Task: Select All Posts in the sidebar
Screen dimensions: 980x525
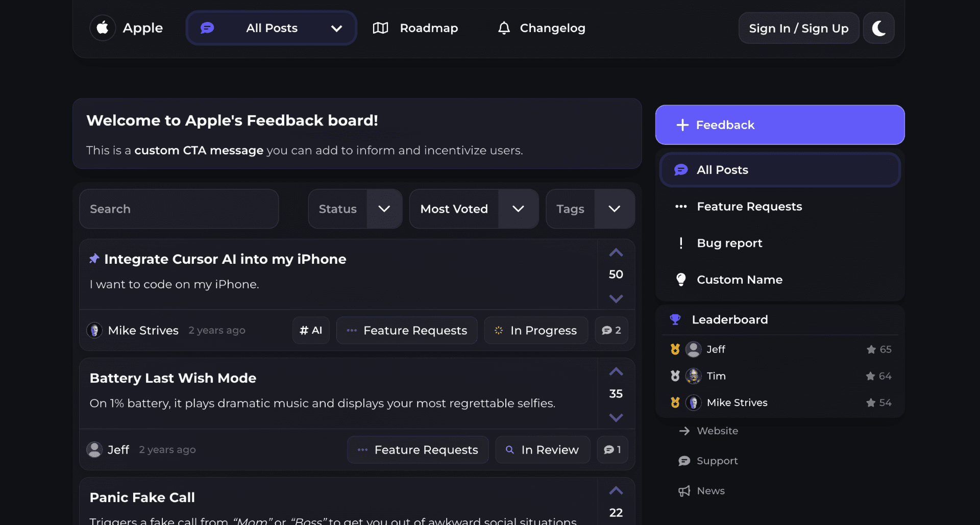Action: [x=780, y=170]
